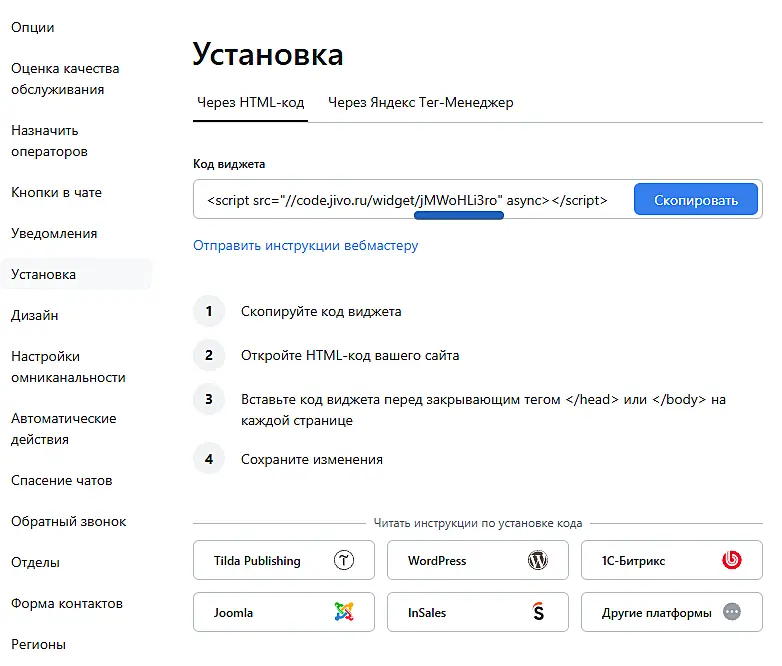Switch to the Через Яндекс Тег-Менеджер tab
This screenshot has height=666, width=782.
point(420,103)
